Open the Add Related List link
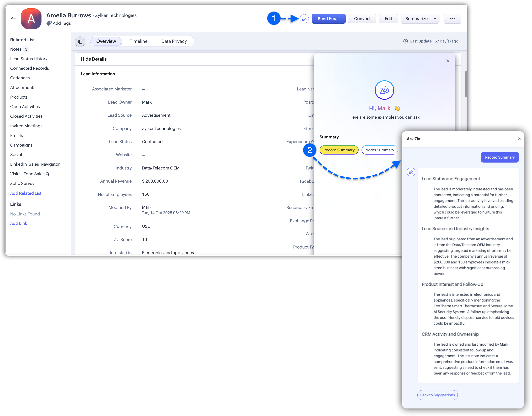The height and width of the screenshot is (416, 532). pos(26,193)
